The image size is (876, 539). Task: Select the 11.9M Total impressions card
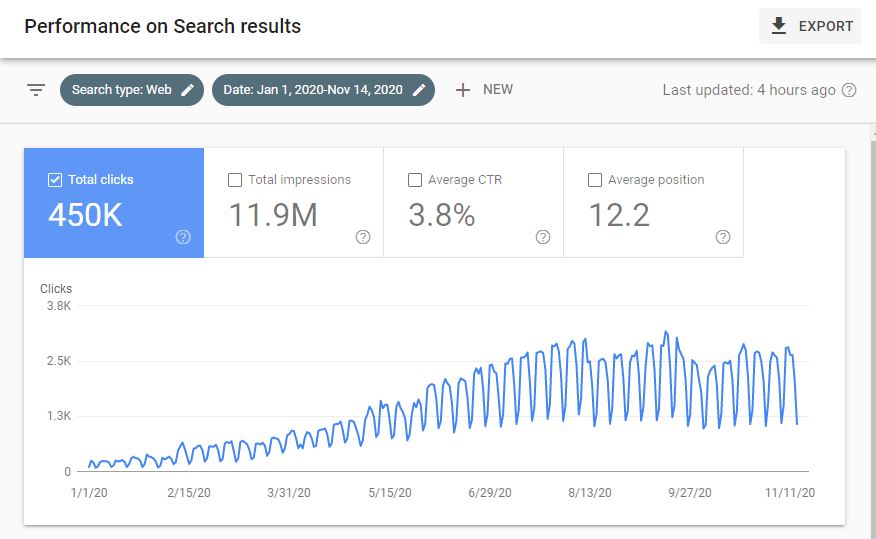click(x=294, y=203)
